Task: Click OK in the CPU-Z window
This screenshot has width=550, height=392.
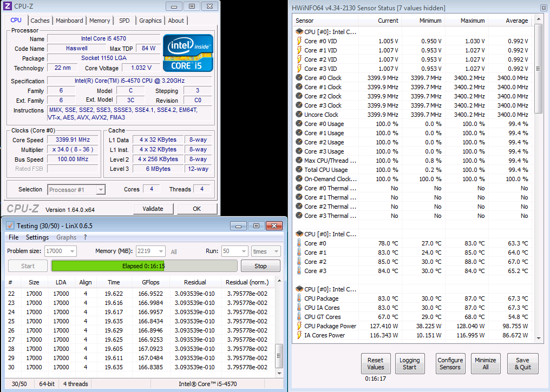Action: 197,209
